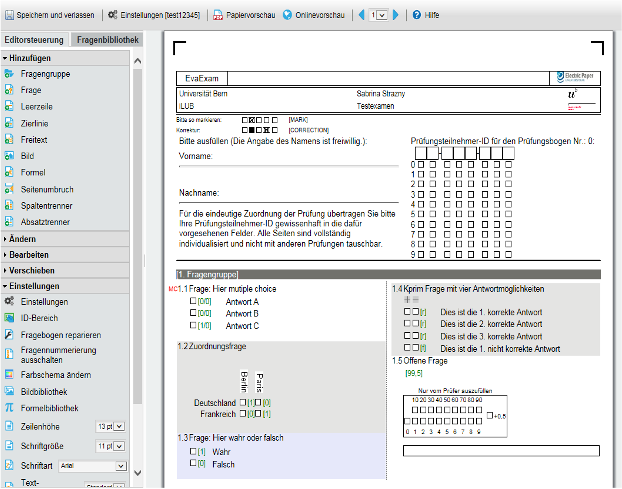Check the Antwort A checkbox
Viewport: 622px width, 489px height.
tap(193, 301)
